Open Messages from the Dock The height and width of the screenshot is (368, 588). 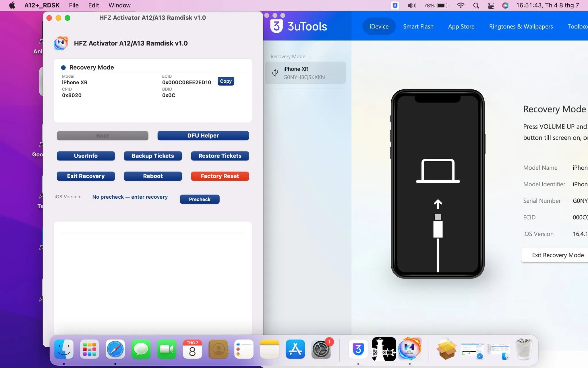[x=141, y=349]
